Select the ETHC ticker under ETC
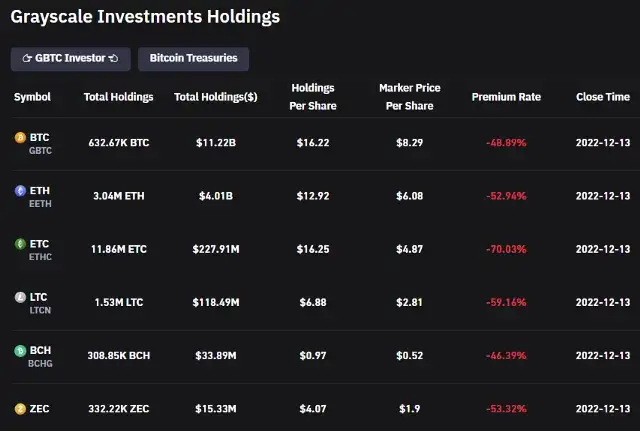 40,257
